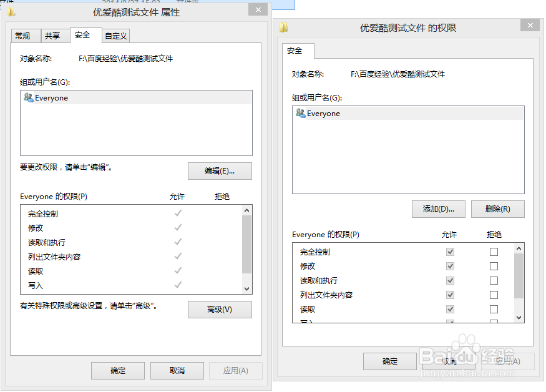Click 删除(R) to remove Everyone
The height and width of the screenshot is (392, 546).
pyautogui.click(x=497, y=209)
